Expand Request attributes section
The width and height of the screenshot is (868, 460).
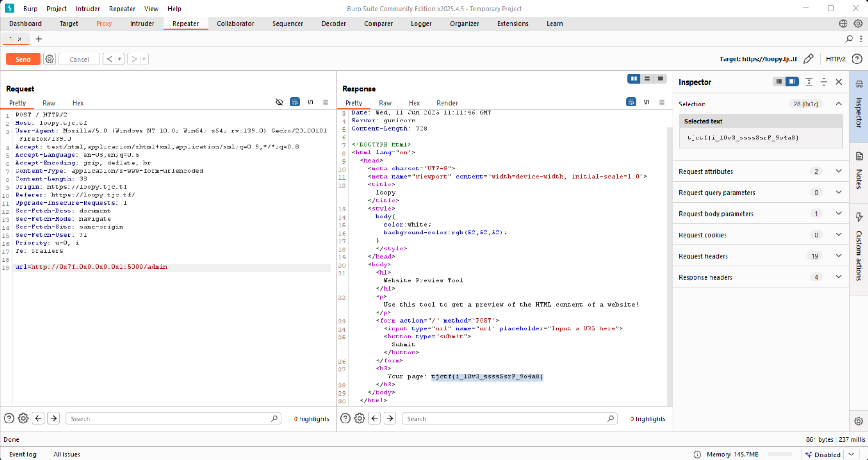(x=839, y=171)
